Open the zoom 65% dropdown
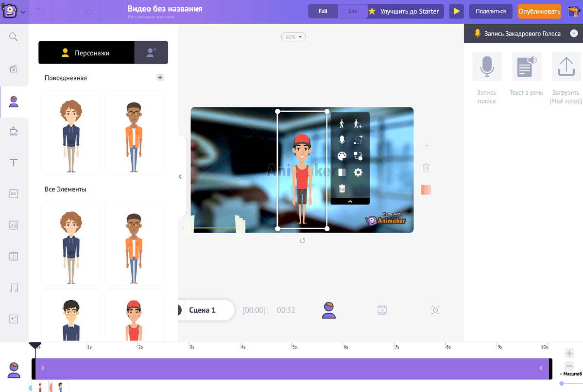Viewport: 583px width, 392px height. tap(293, 37)
